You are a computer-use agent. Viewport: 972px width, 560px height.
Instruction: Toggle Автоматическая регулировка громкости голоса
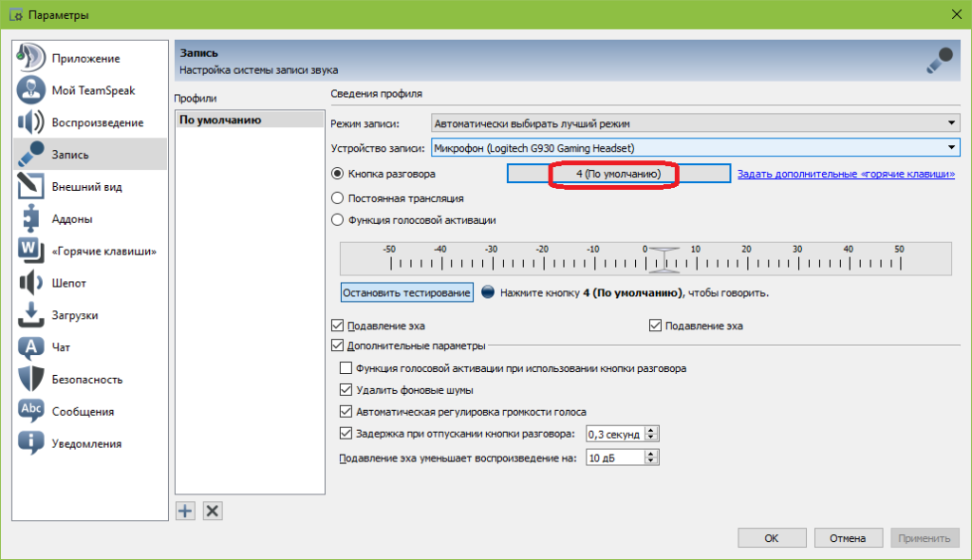[346, 412]
